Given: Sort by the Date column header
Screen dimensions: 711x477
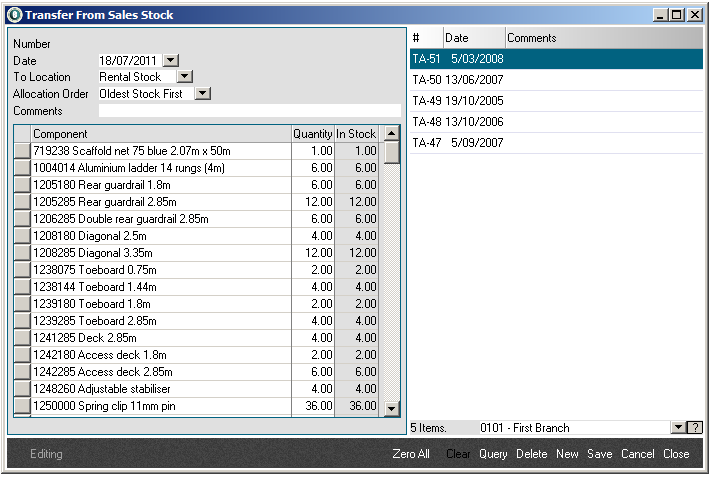Looking at the screenshot, I should click(x=474, y=38).
